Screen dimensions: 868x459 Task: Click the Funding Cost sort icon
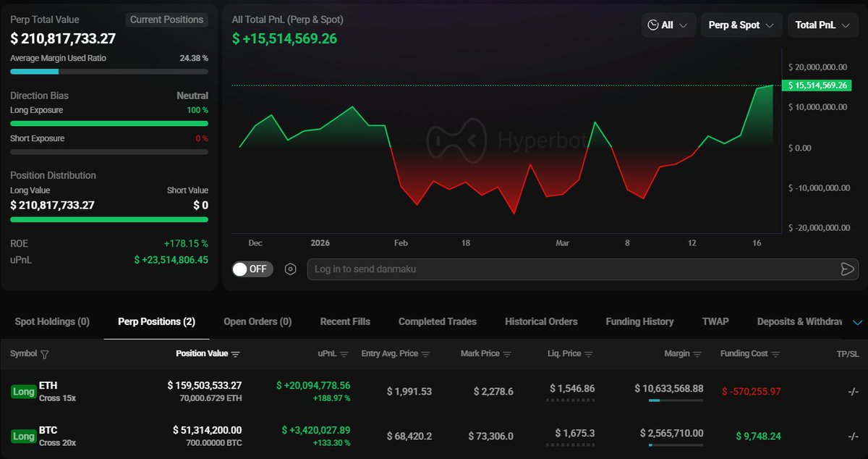pos(777,354)
